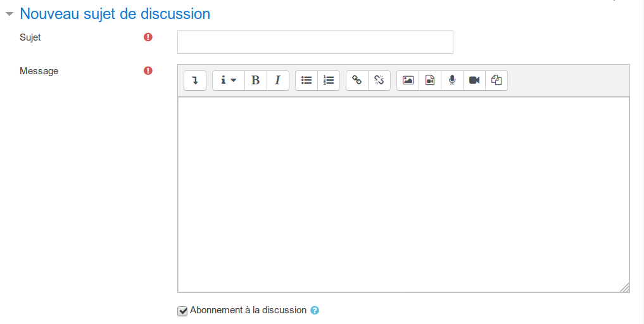Click inside the Message text area
The width and height of the screenshot is (644, 324).
coord(403,195)
